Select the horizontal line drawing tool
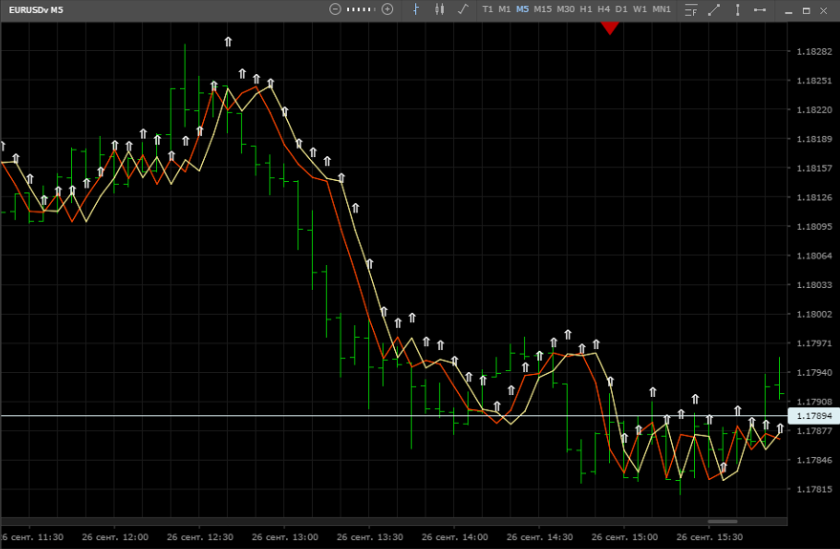The width and height of the screenshot is (840, 549). pos(760,10)
